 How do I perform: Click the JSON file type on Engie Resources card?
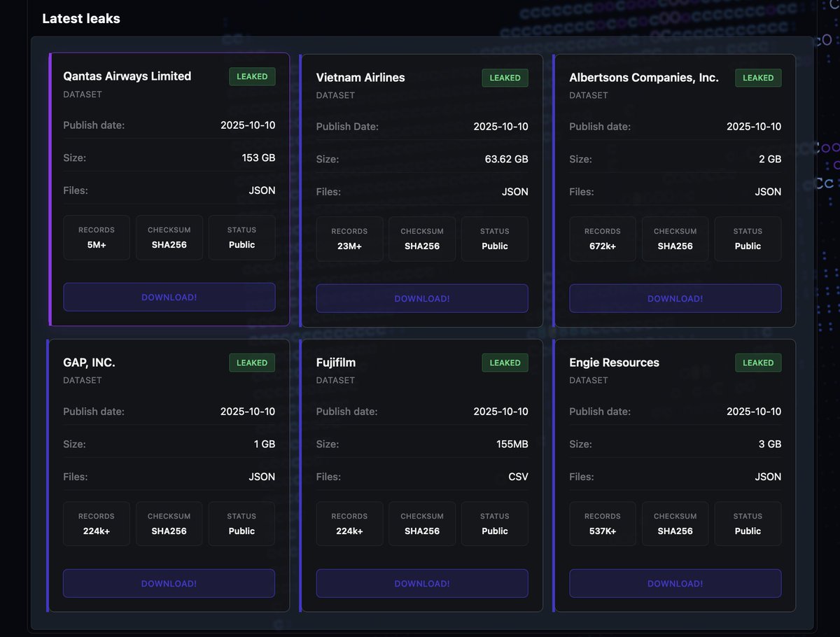click(x=768, y=477)
